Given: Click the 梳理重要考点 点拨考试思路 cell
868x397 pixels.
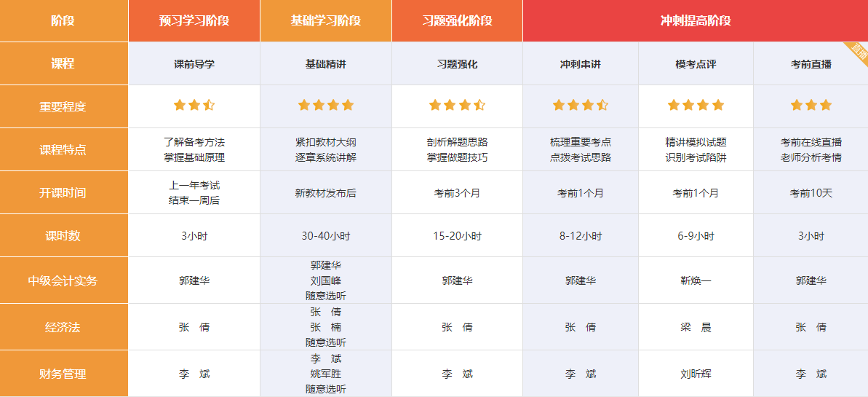Looking at the screenshot, I should (580, 150).
